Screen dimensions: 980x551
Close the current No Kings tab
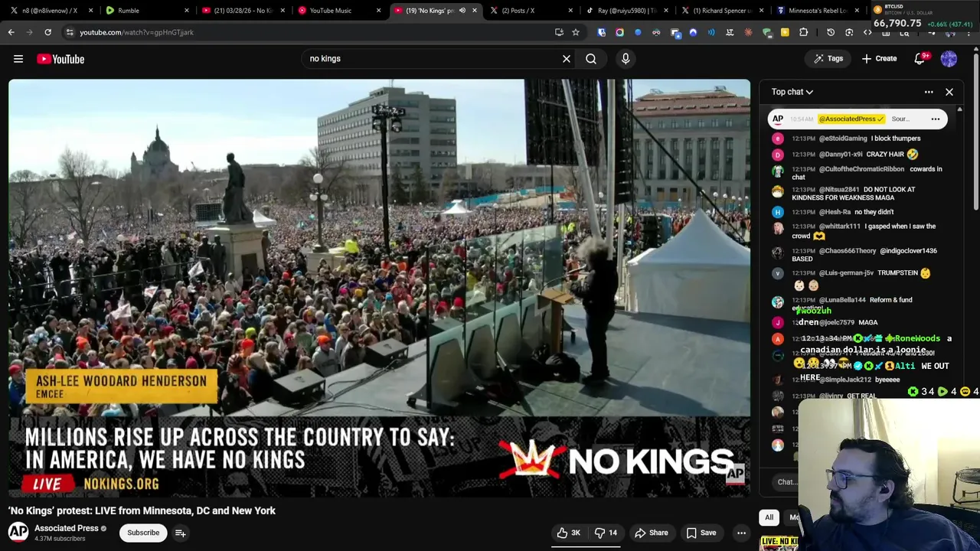pos(475,11)
